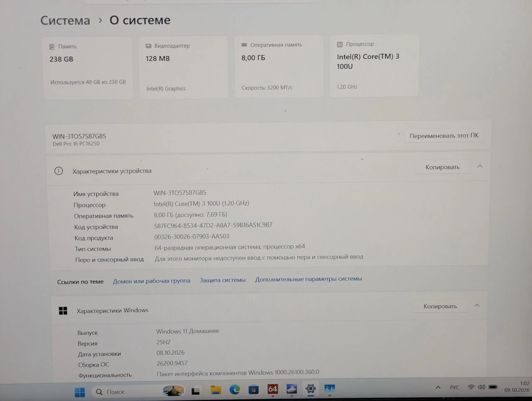Open the Память 238 GB storage card

(88, 68)
